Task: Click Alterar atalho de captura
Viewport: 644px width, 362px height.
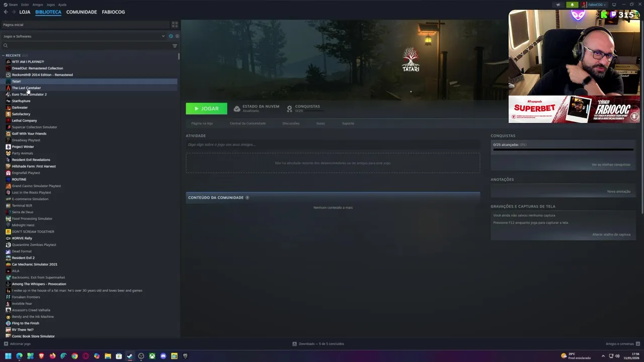Action: point(611,234)
